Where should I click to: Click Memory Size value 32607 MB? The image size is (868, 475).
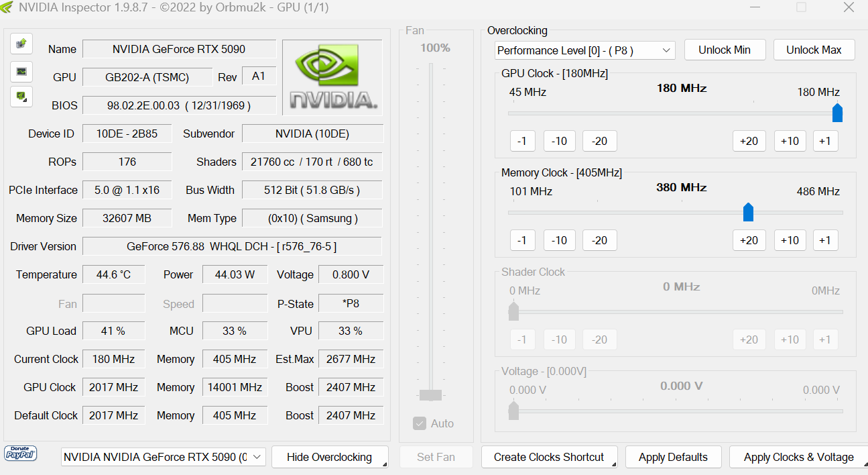click(127, 218)
